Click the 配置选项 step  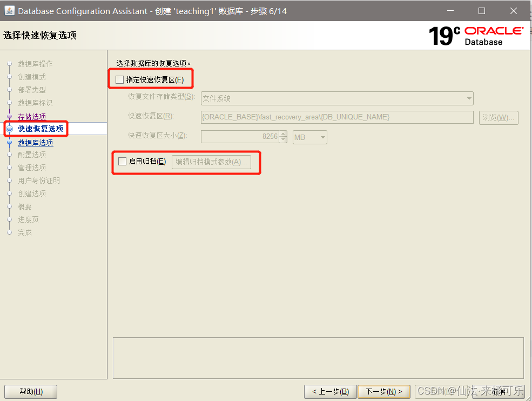tap(32, 155)
